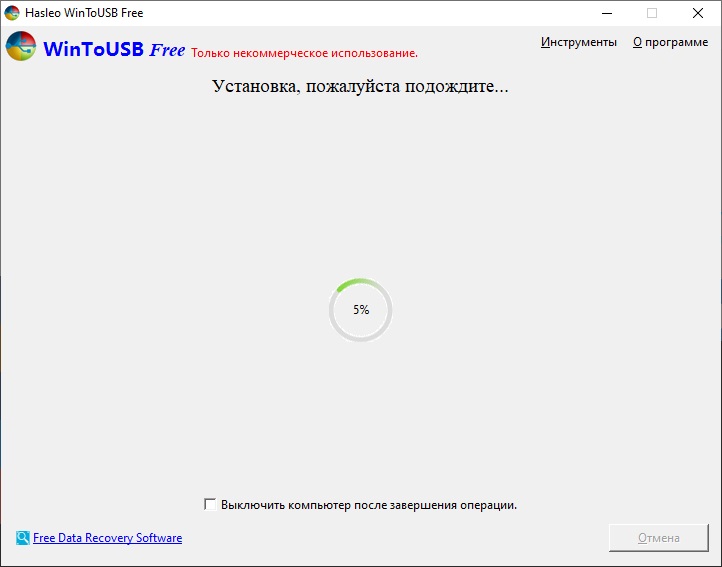
Task: Enable shutdown after operation checkbox
Action: (210, 504)
